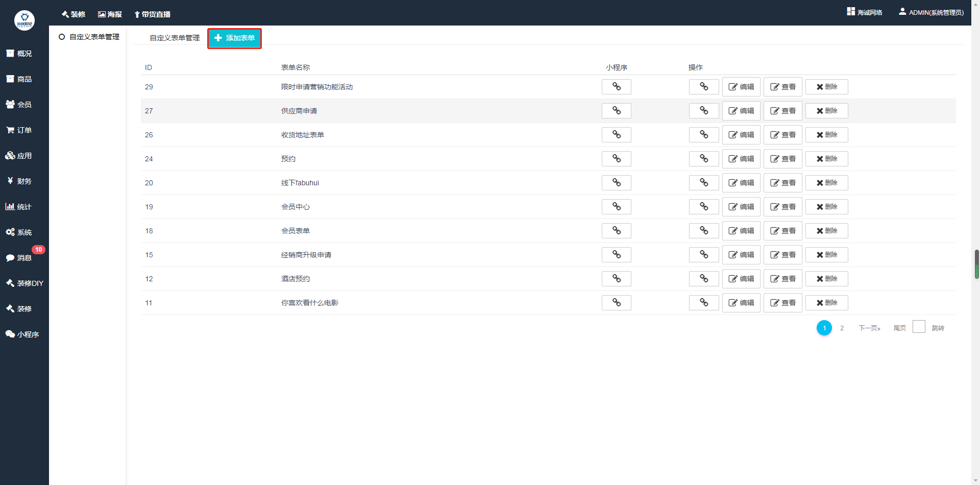Open mini-program link for 会员表单
This screenshot has width=980, height=485.
pyautogui.click(x=617, y=231)
